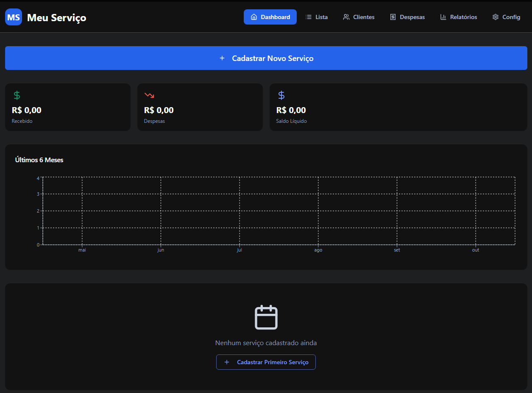532x393 pixels.
Task: Click the Nenhum serviço cadastrado ainda message
Action: point(266,343)
